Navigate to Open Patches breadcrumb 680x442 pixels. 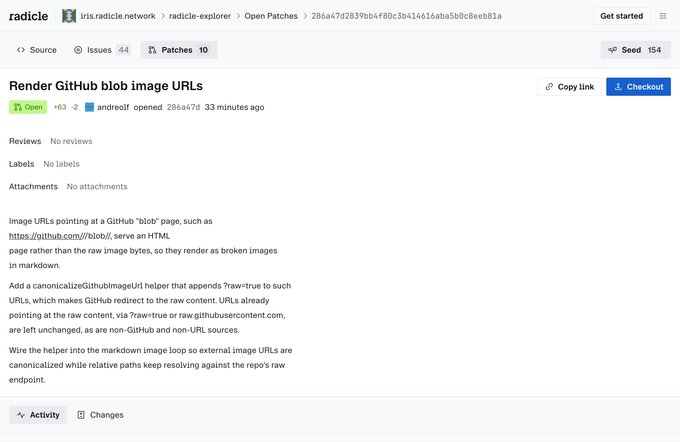(x=271, y=16)
